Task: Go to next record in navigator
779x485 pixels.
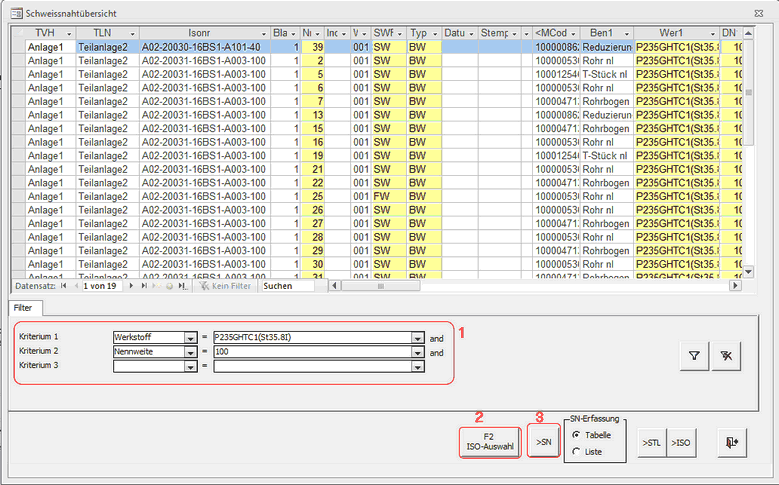Action: [x=131, y=286]
